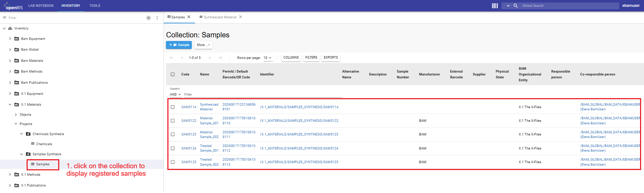The image size is (644, 193).
Task: Click the Bam Methods folder icon
Action: tap(17, 72)
